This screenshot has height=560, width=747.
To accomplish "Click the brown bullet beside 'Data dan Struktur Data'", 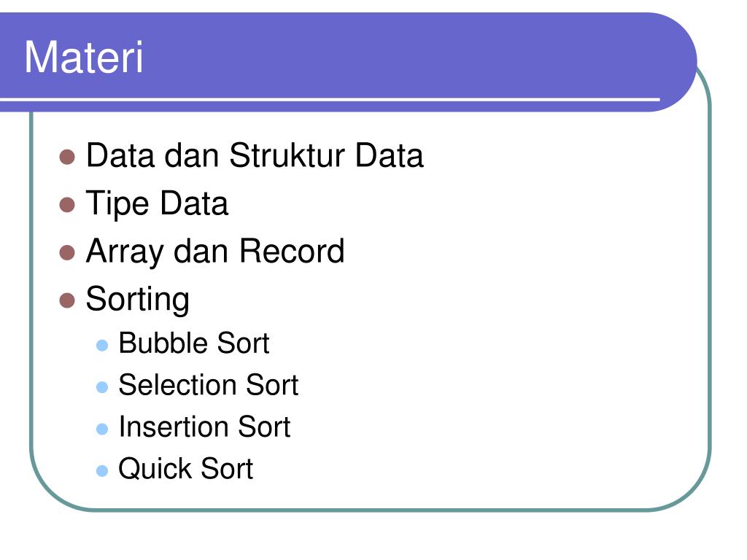I will (67, 157).
